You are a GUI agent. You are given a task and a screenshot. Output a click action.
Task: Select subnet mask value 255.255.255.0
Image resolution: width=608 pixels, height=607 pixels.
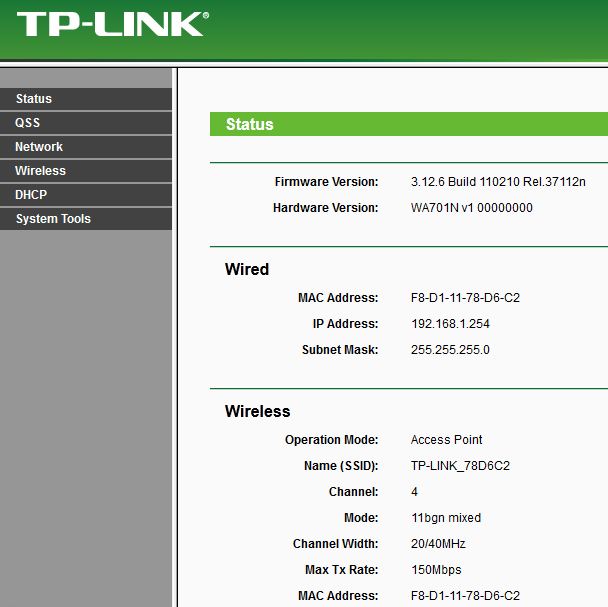[x=450, y=350]
